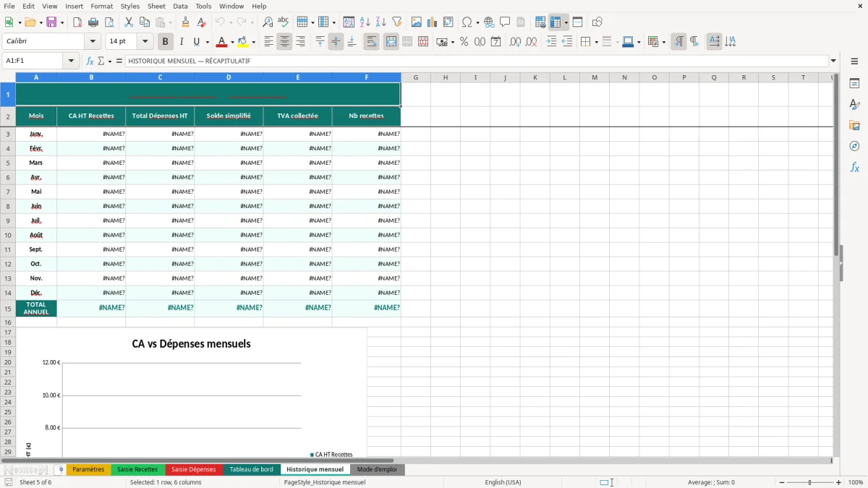The width and height of the screenshot is (868, 488).
Task: Click Increase Indent icon
Action: point(551,42)
